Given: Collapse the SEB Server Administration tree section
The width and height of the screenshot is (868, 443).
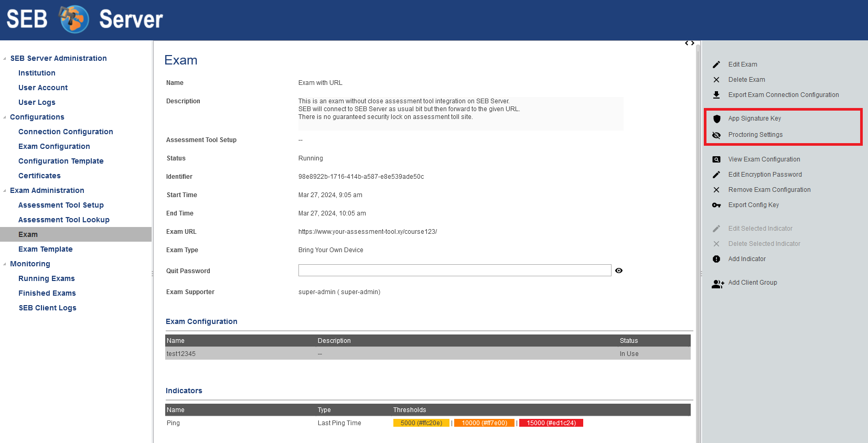Looking at the screenshot, I should coord(5,59).
